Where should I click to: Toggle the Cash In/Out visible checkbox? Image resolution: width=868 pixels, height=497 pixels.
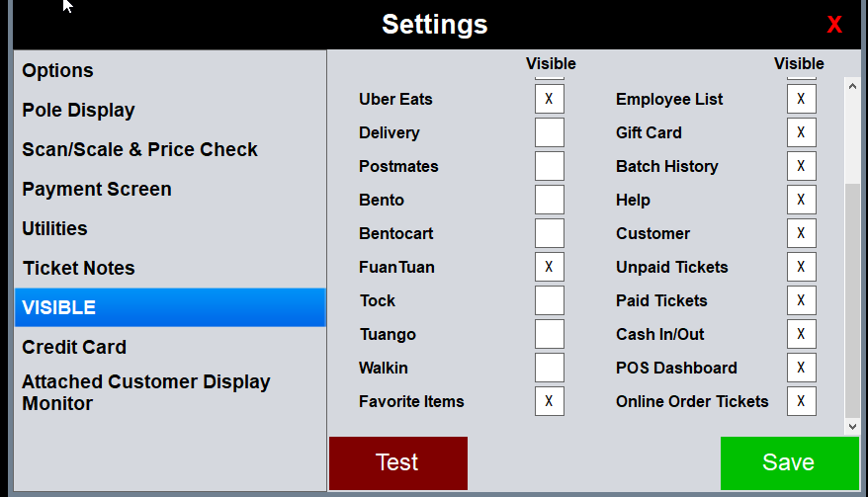801,334
